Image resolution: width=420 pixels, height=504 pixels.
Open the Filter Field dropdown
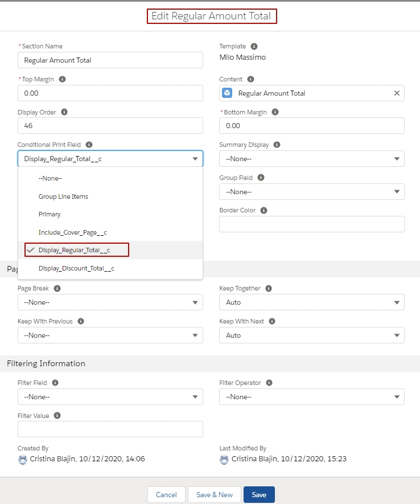110,396
